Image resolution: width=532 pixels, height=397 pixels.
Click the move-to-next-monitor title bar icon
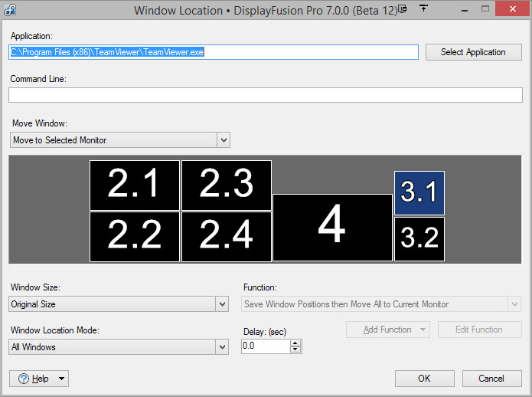402,9
